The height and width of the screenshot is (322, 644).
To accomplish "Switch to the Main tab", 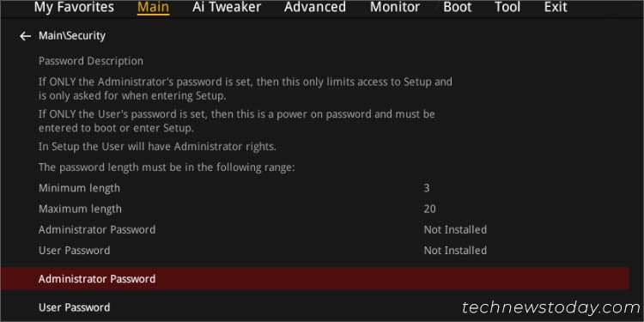I will pyautogui.click(x=153, y=7).
